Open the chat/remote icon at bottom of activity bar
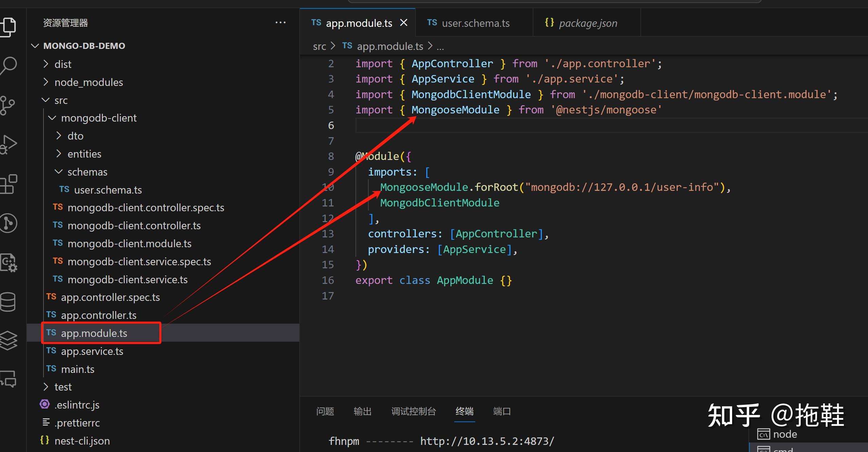The width and height of the screenshot is (868, 452). point(8,379)
